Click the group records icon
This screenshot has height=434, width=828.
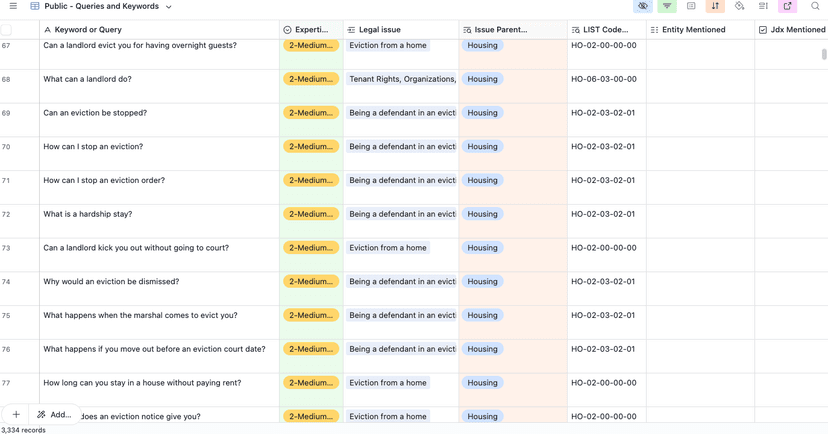tap(691, 7)
